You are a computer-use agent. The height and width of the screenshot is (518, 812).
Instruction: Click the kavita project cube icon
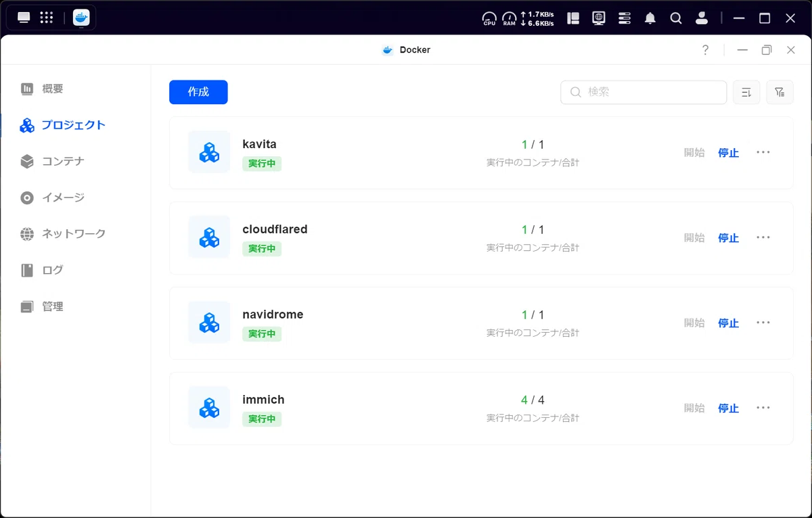point(209,152)
